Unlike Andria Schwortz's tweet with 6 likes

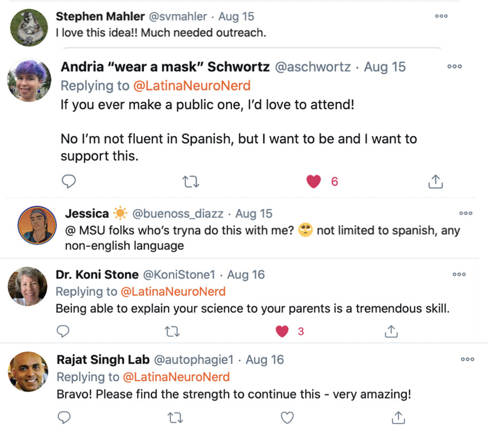313,182
